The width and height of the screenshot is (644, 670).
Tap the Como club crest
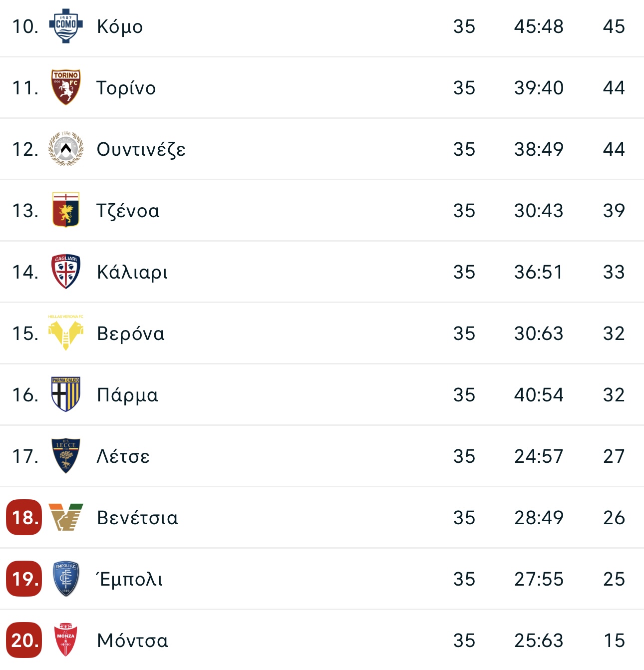point(66,26)
